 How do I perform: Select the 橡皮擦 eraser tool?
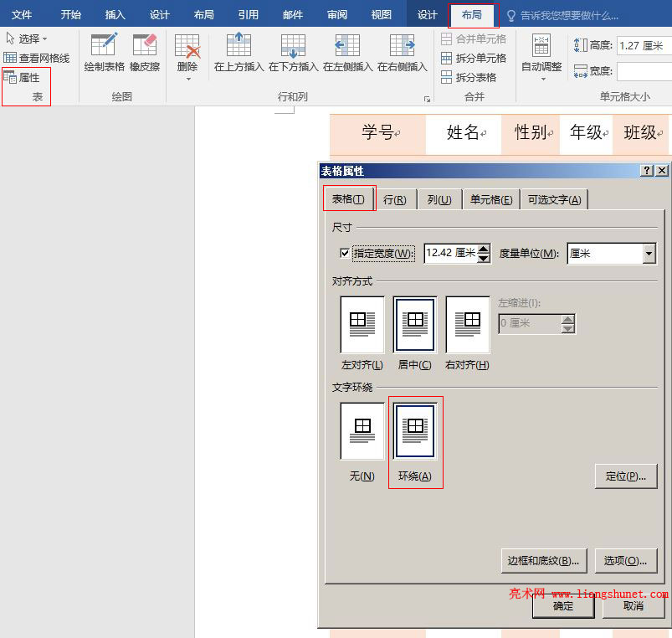[x=145, y=52]
